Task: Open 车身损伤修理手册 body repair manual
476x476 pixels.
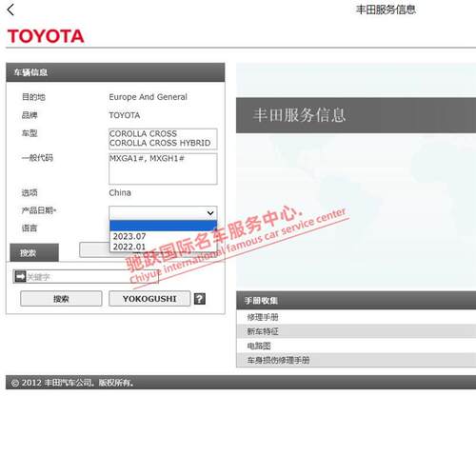Action: [356, 360]
